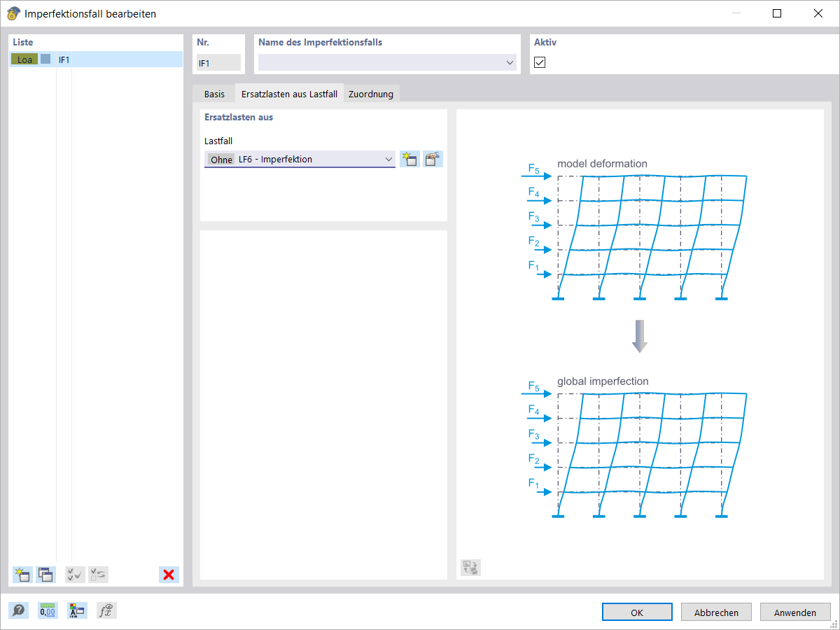The height and width of the screenshot is (630, 840).
Task: Toggle the graphic sync icon below the diagram
Action: pos(470,568)
